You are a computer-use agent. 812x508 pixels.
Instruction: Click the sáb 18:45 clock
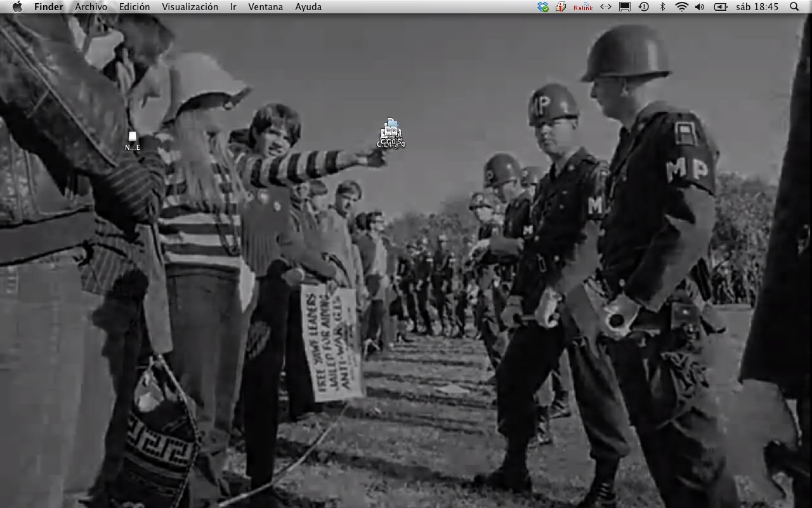[757, 7]
